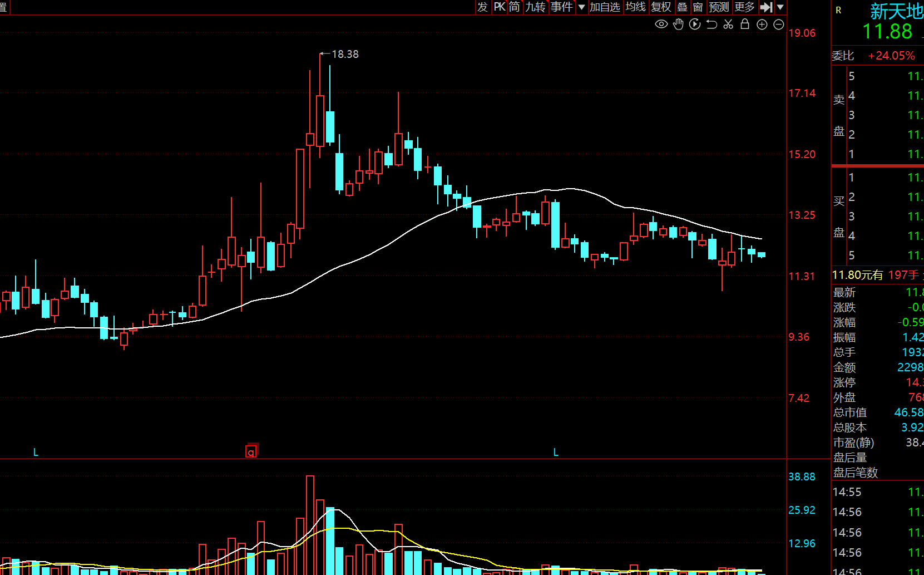Viewport: 924px width, 575px height.
Task: Select the scissors cut tool
Action: pyautogui.click(x=728, y=24)
